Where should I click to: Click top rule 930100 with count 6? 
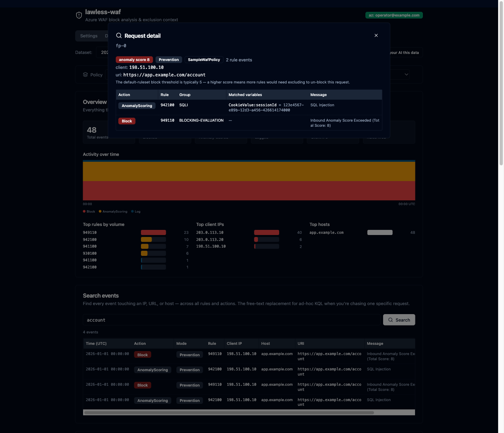coord(136,254)
